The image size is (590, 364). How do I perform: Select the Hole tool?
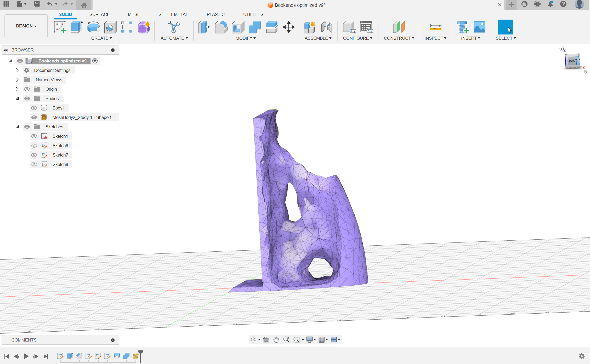coord(110,27)
